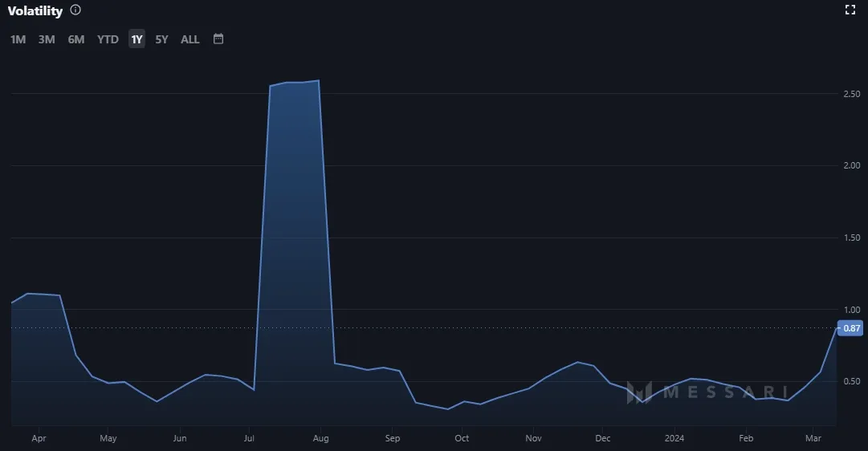This screenshot has width=868, height=451.
Task: Switch chart to 5Y range
Action: click(161, 39)
